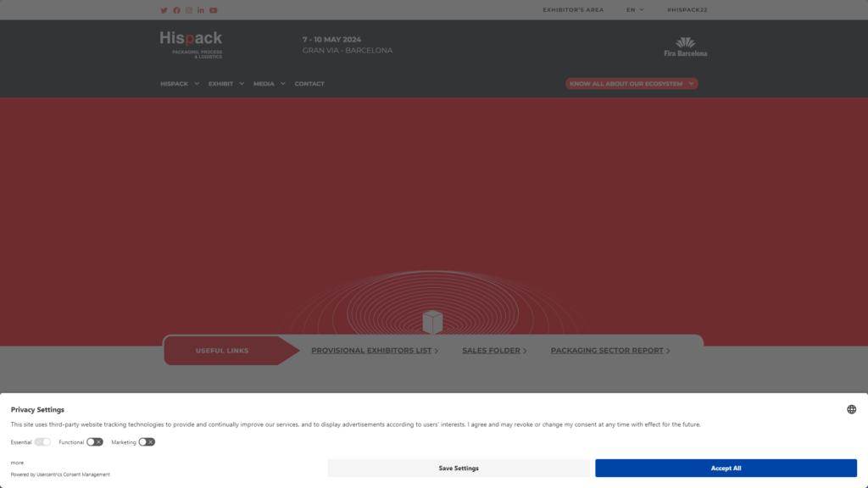Open Know All About Our Ecosystem dropdown
This screenshot has height=488, width=868.
coord(632,84)
